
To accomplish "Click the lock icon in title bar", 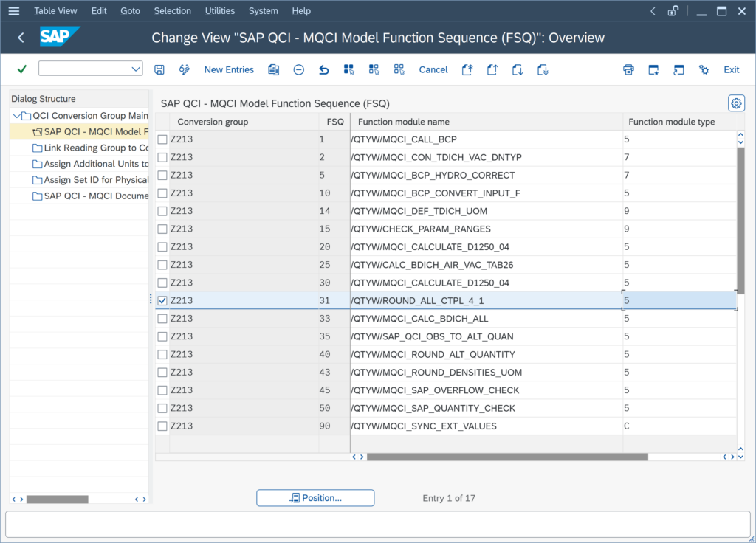I will click(x=673, y=10).
